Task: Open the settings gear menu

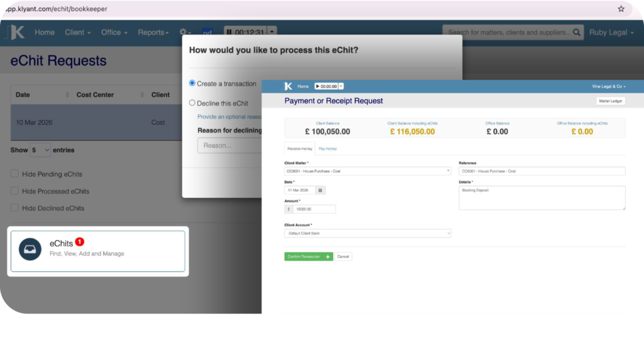Action: click(184, 33)
